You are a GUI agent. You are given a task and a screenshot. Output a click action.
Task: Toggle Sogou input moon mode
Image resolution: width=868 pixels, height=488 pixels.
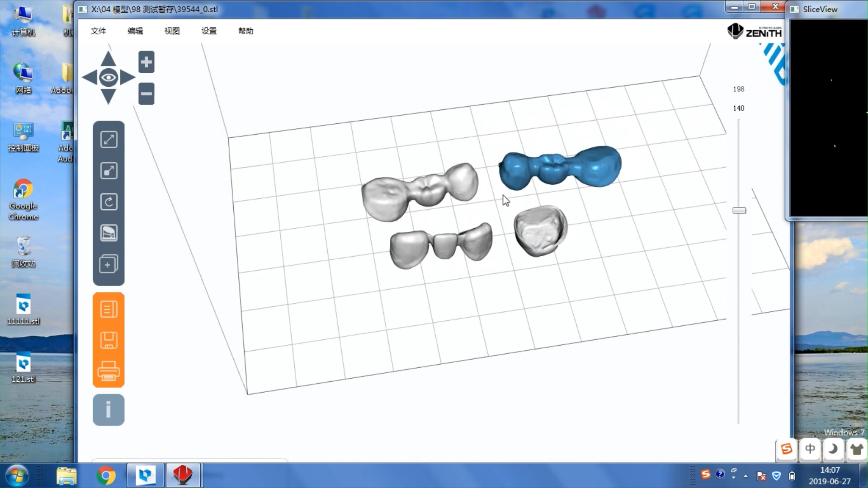834,450
